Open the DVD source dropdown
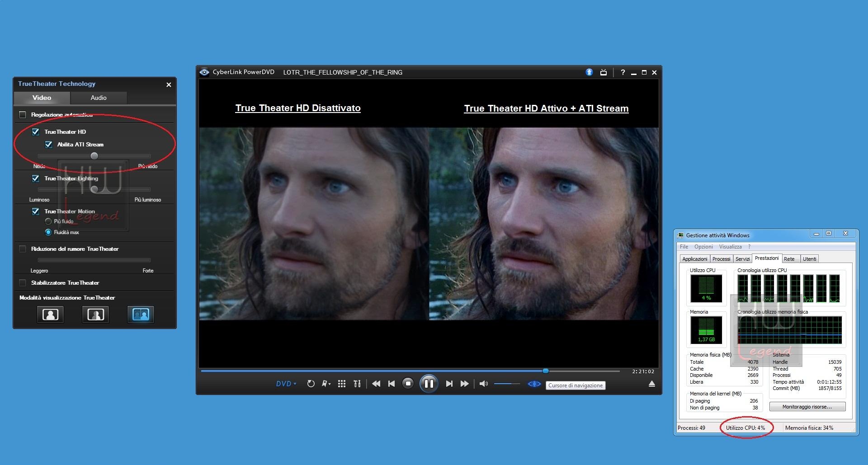 (x=286, y=384)
